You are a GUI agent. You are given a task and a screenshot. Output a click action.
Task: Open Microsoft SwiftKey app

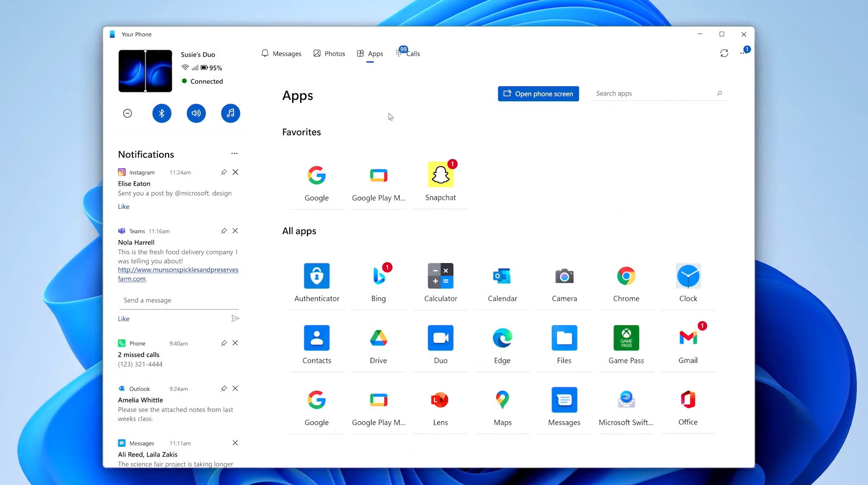[x=626, y=407]
